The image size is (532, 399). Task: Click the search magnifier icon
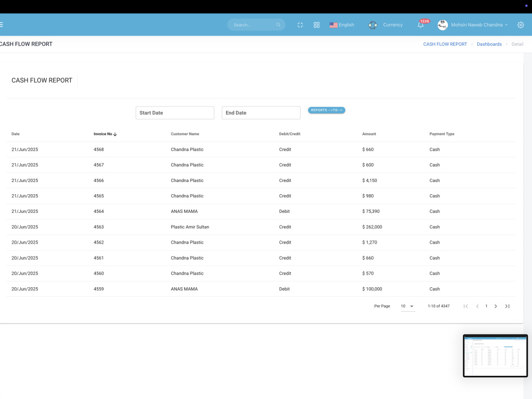coord(278,25)
